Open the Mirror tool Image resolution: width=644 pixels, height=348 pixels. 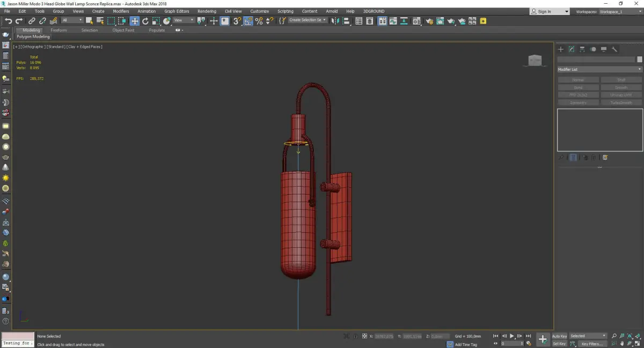335,21
